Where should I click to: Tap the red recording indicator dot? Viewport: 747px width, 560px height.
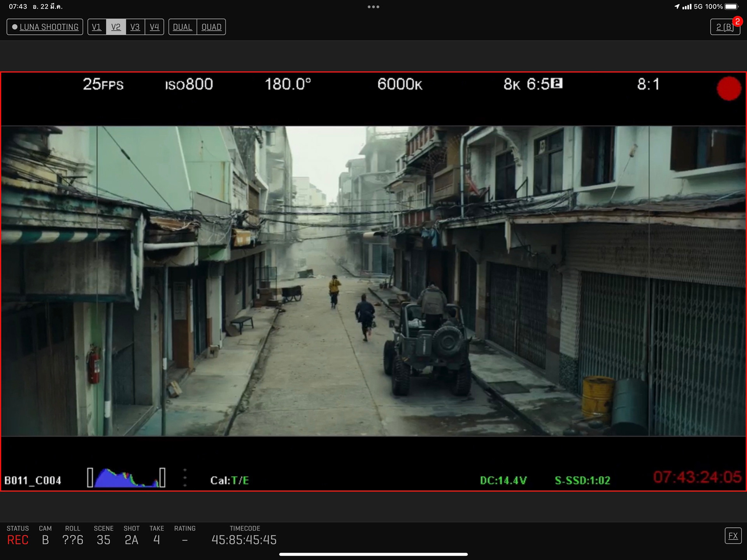tap(729, 88)
